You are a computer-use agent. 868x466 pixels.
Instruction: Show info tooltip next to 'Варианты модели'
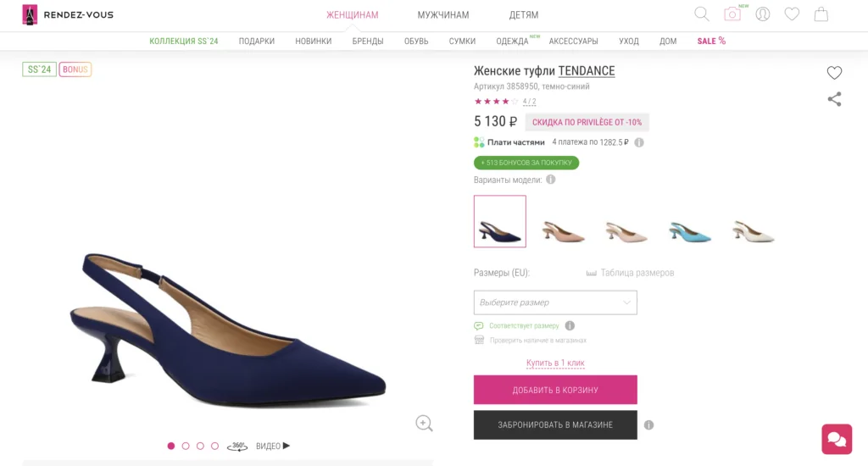pyautogui.click(x=551, y=180)
